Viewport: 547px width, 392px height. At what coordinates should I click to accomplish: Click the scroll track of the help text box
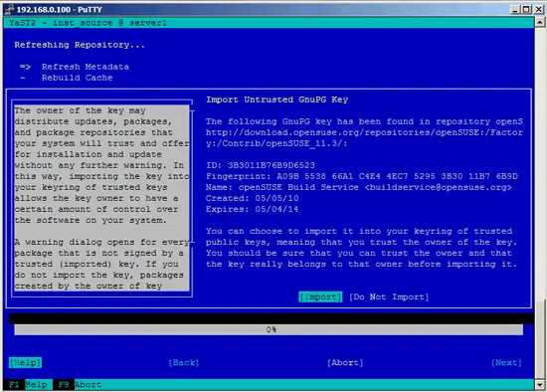point(192,176)
